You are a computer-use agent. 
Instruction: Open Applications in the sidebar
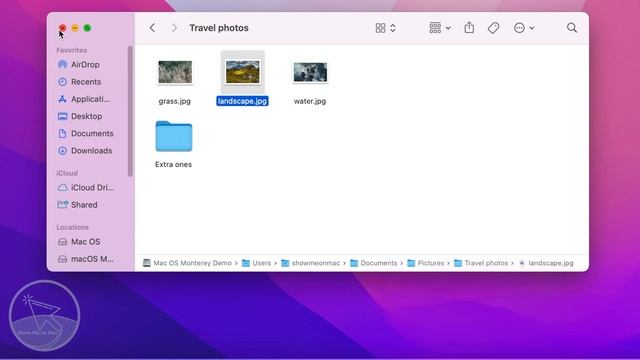click(x=91, y=99)
